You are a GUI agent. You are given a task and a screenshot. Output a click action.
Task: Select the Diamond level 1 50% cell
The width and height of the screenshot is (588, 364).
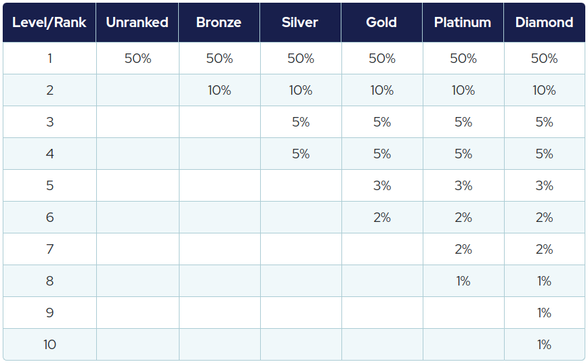click(545, 58)
